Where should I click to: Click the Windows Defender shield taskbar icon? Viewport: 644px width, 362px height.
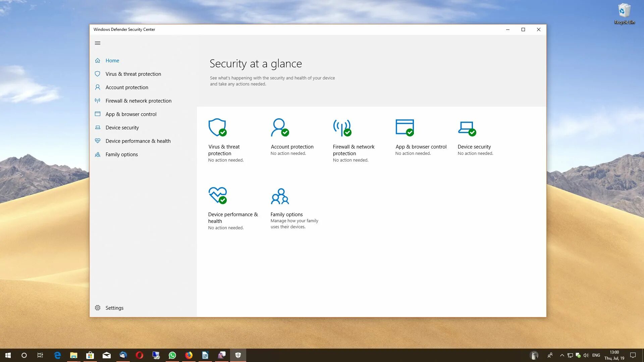(x=238, y=355)
